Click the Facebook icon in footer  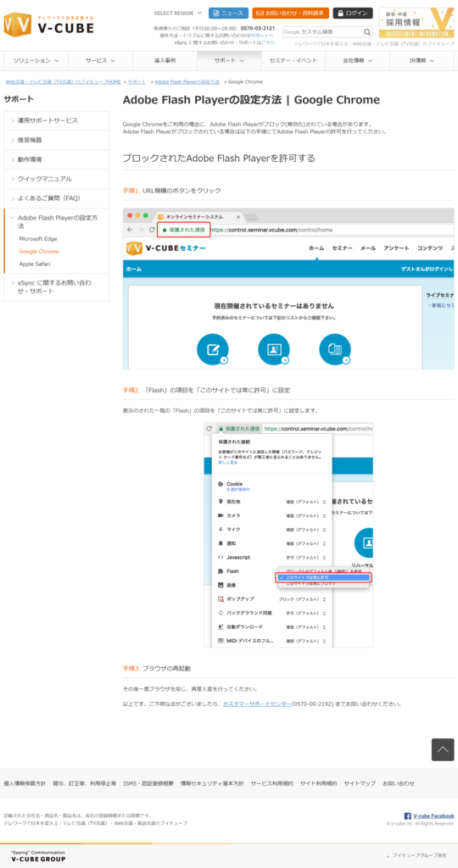(408, 816)
